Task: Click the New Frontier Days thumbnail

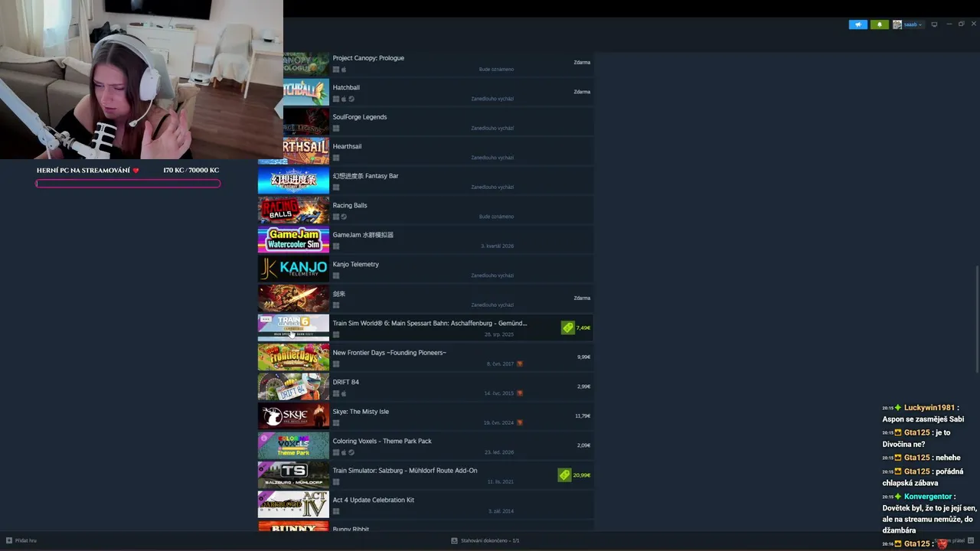Action: [293, 357]
